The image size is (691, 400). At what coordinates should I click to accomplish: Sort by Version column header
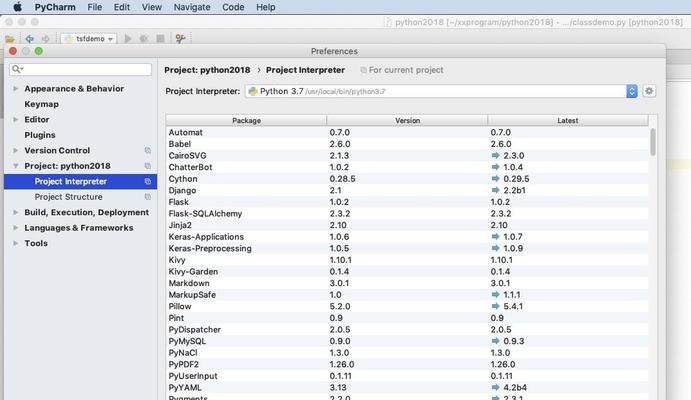click(407, 120)
